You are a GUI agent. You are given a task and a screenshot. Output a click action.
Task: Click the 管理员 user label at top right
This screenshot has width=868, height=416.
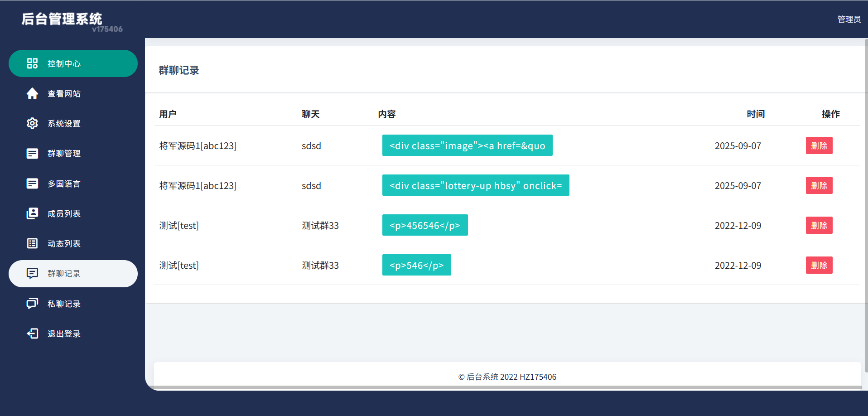point(849,19)
